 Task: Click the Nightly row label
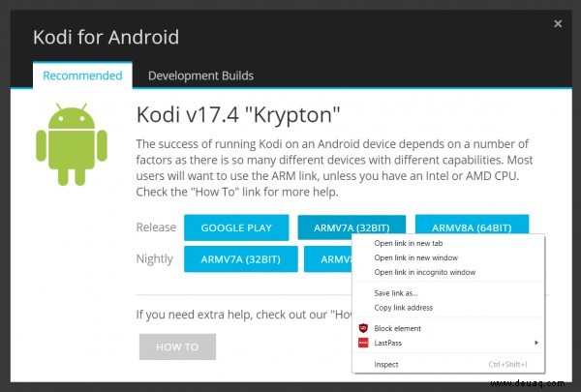(155, 259)
